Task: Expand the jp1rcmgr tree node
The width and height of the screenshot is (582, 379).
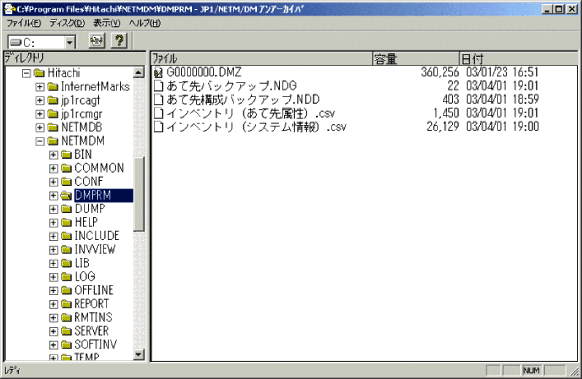Action: coord(40,114)
